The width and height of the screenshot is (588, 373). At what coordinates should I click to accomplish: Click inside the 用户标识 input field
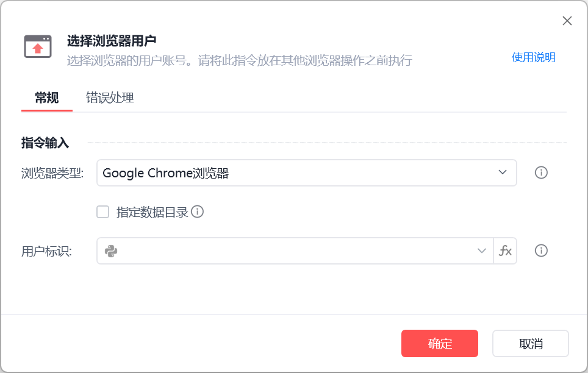[x=293, y=250]
